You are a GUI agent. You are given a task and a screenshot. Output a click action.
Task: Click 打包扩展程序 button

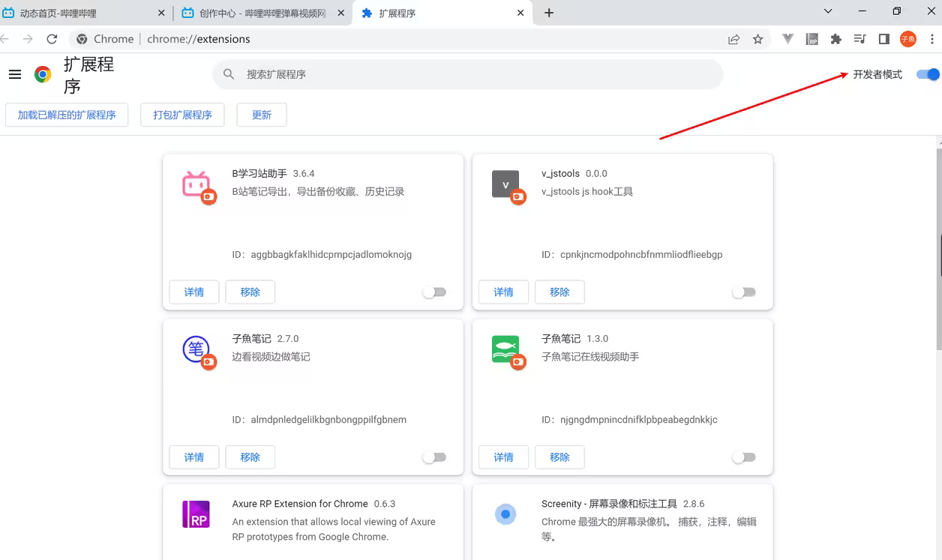(182, 115)
